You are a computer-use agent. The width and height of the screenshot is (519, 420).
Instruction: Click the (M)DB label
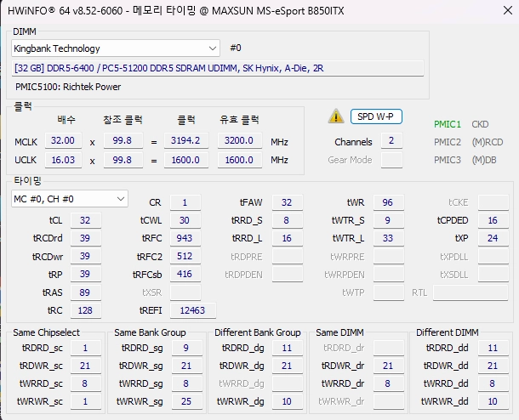pyautogui.click(x=484, y=160)
